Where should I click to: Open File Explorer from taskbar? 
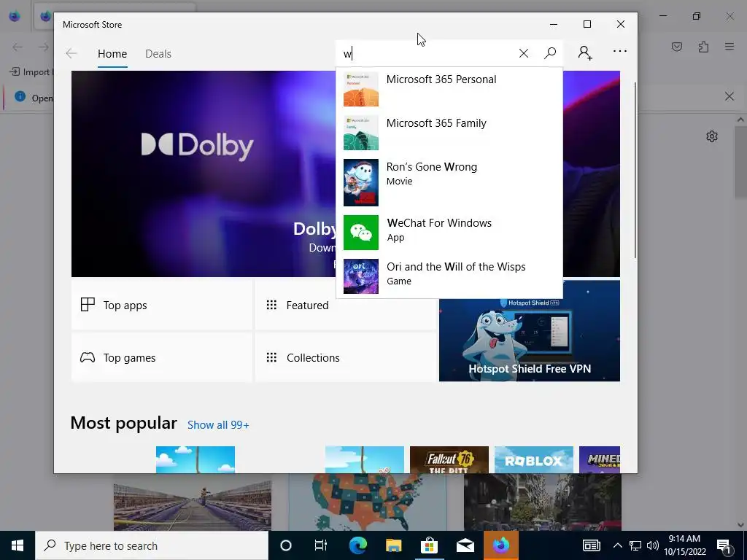(x=393, y=545)
